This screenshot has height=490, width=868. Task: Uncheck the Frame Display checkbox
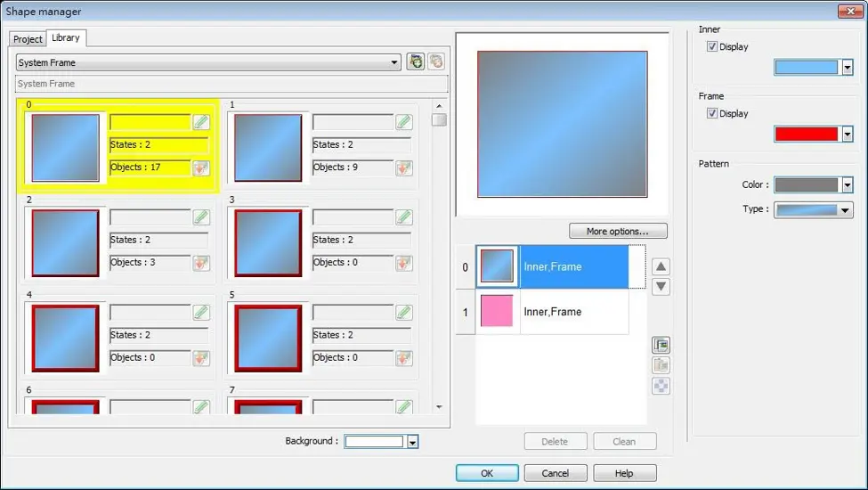[712, 113]
